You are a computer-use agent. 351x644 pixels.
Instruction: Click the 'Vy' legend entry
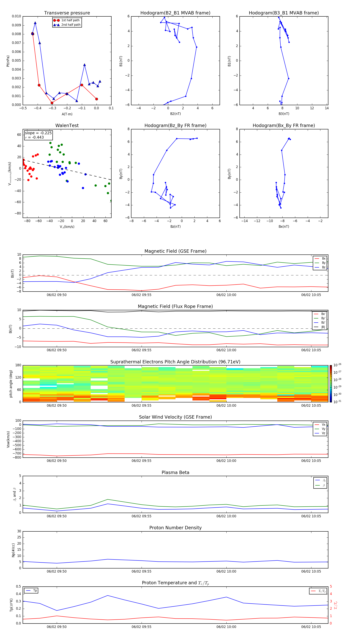(320, 429)
